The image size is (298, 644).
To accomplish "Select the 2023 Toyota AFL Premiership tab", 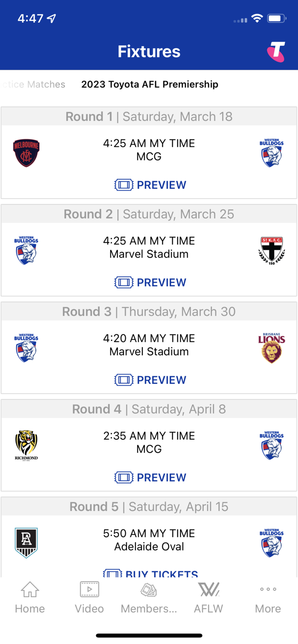I will (149, 85).
